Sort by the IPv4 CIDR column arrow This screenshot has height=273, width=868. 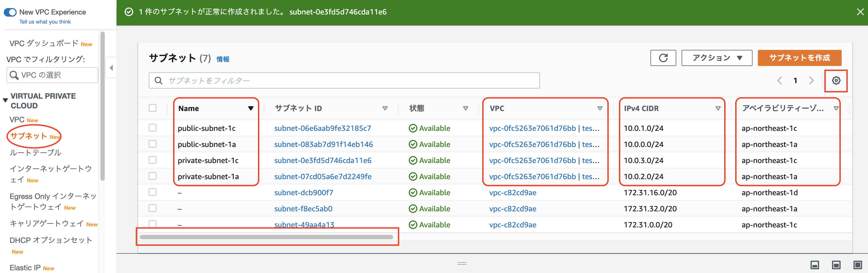718,108
